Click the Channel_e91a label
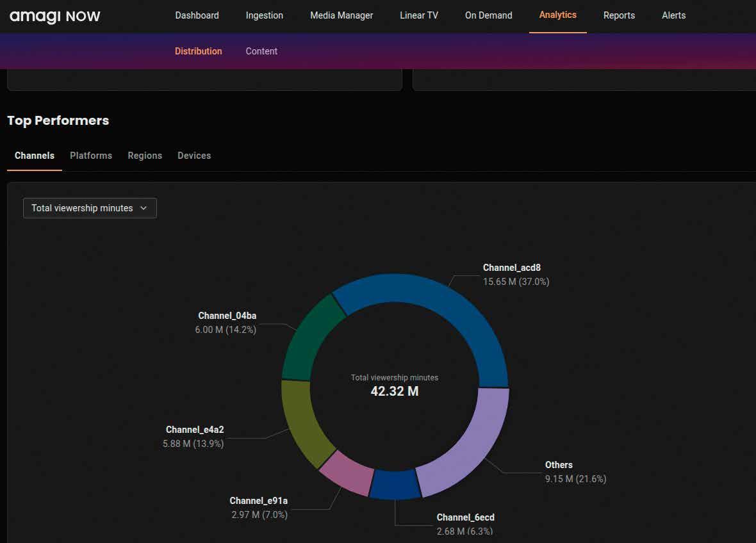This screenshot has height=543, width=756. tap(258, 501)
